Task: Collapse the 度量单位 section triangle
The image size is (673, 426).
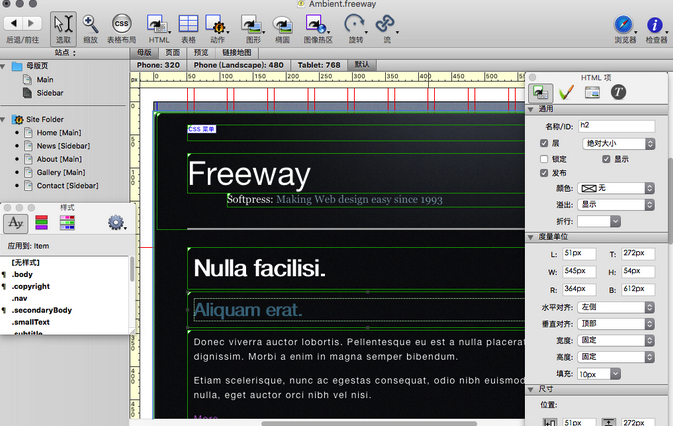Action: pos(531,237)
